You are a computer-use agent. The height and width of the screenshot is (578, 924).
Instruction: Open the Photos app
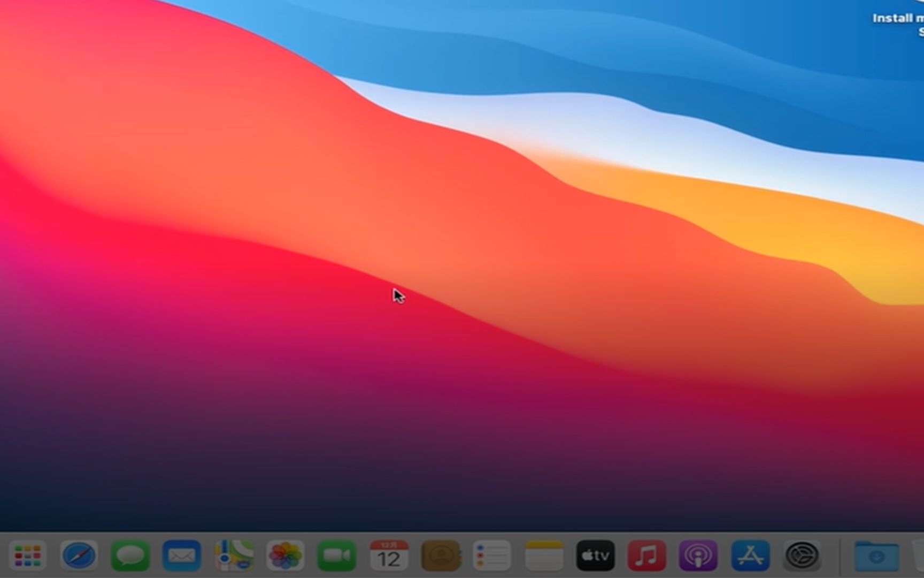pos(285,556)
